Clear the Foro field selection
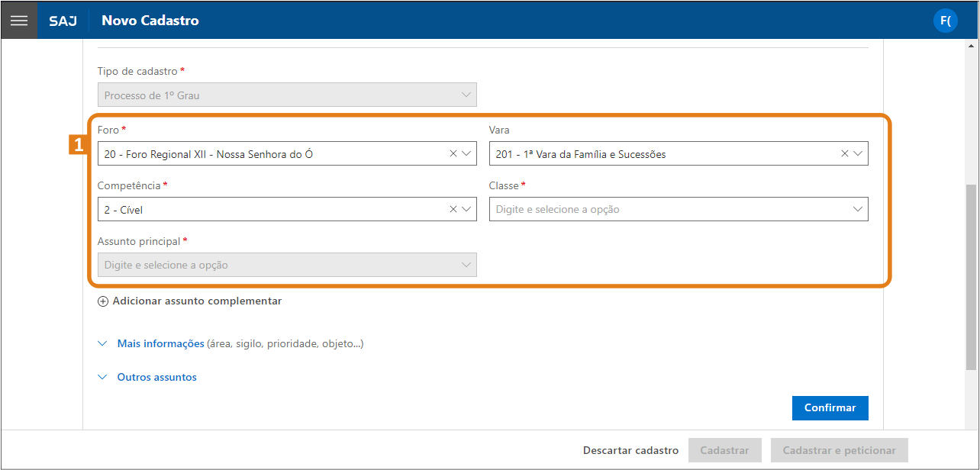Image resolution: width=980 pixels, height=470 pixels. point(453,153)
